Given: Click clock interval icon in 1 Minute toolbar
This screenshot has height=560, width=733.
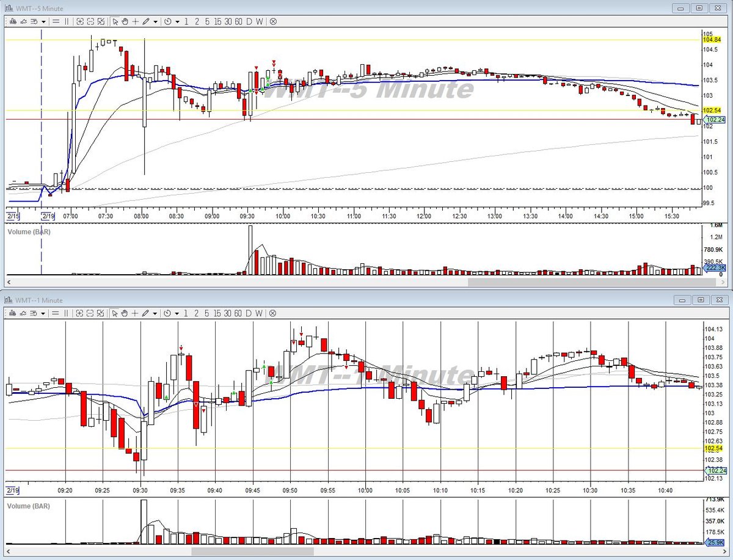Looking at the screenshot, I should click(167, 313).
